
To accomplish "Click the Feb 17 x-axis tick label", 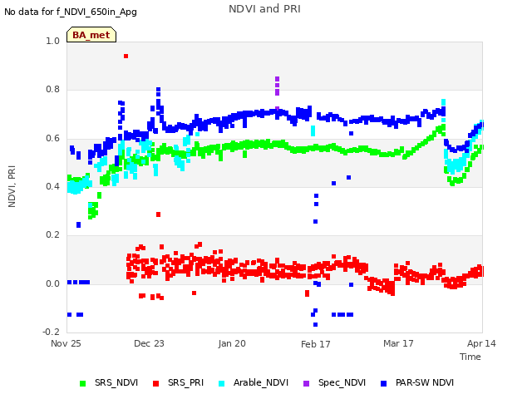I will (x=316, y=344).
